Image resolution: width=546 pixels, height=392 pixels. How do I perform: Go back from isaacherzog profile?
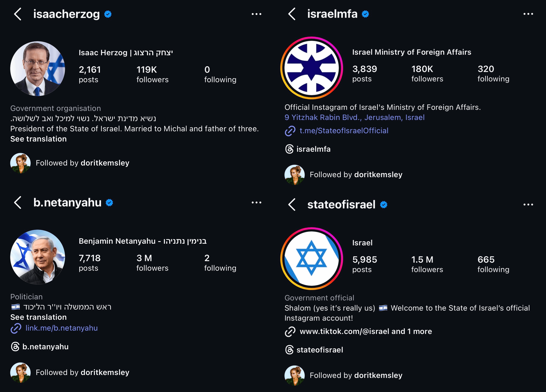tap(18, 14)
